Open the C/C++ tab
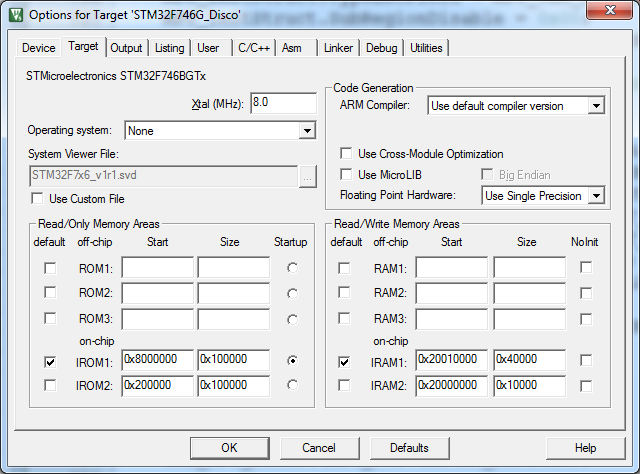The image size is (640, 474). click(254, 48)
